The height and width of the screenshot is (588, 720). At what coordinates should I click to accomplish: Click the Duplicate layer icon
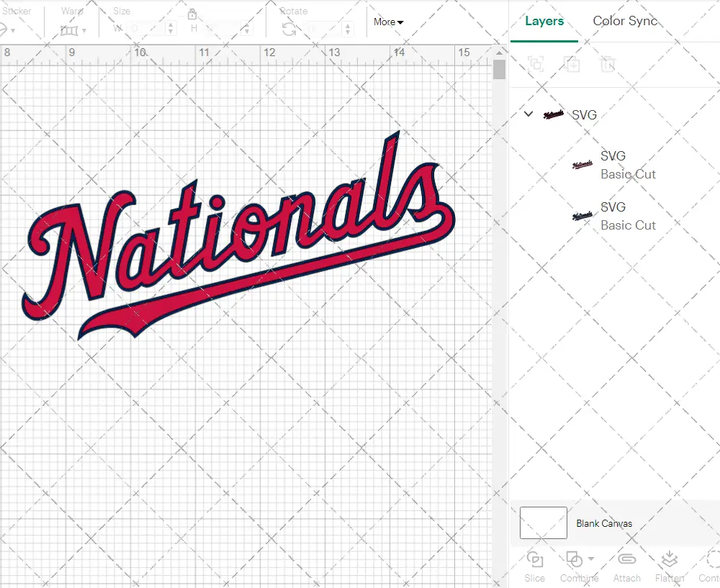point(572,64)
